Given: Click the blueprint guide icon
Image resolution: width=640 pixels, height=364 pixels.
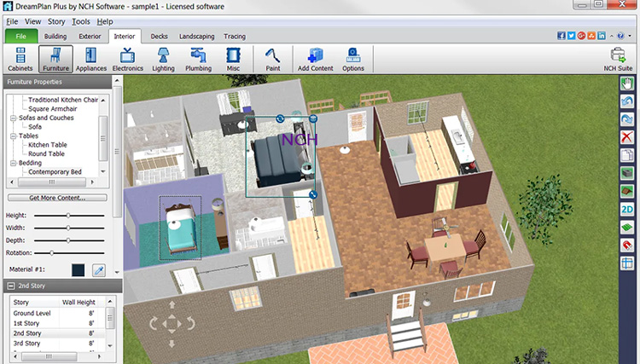Looking at the screenshot, I should coord(627,263).
